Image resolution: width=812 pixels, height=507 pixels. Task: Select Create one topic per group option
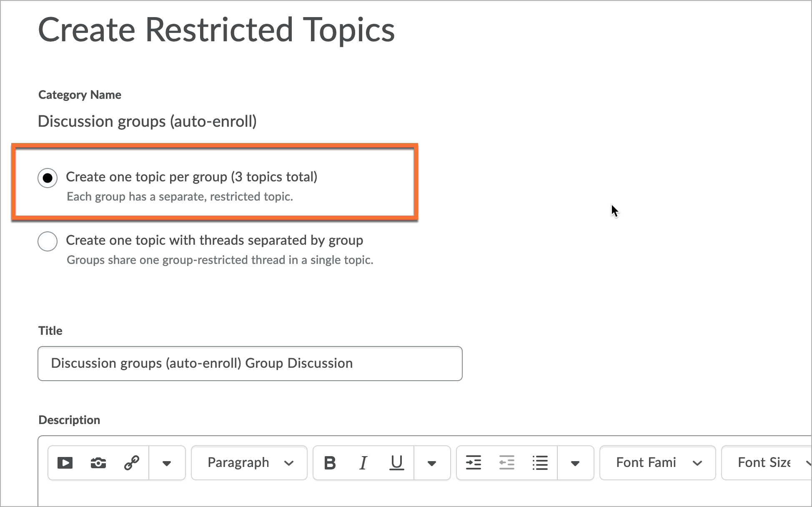(48, 178)
